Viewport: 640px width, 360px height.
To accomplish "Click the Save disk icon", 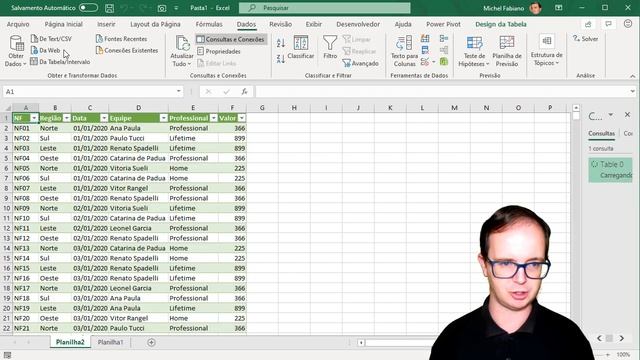I will tap(109, 8).
